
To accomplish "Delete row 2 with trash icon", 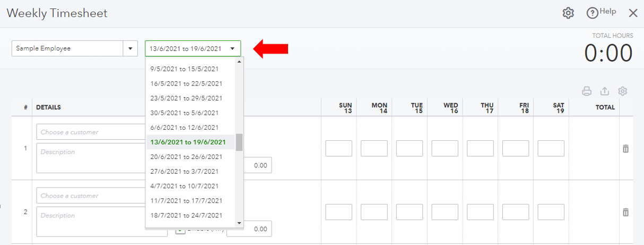I will (x=625, y=212).
